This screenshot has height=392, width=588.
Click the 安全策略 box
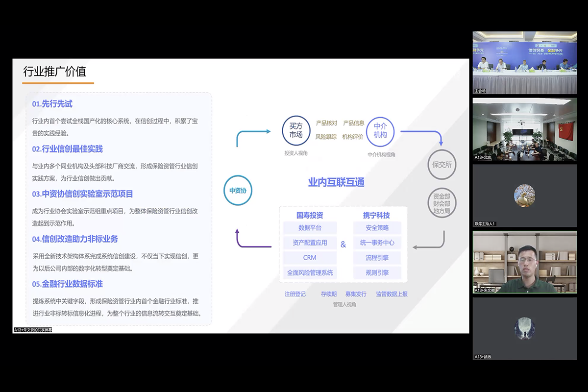[377, 228]
